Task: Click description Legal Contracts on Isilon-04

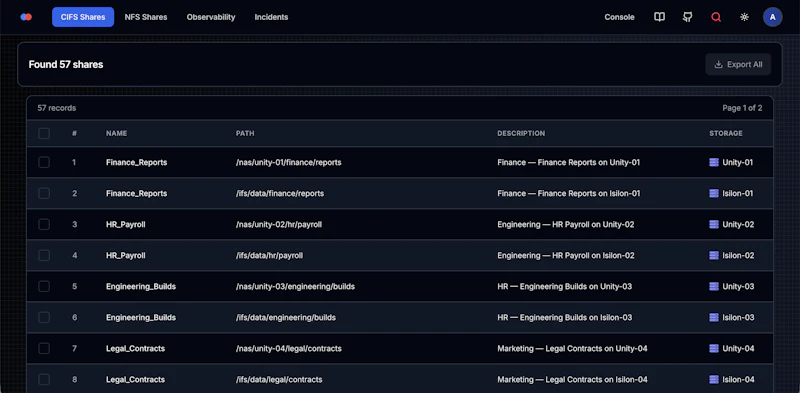Action: point(572,380)
